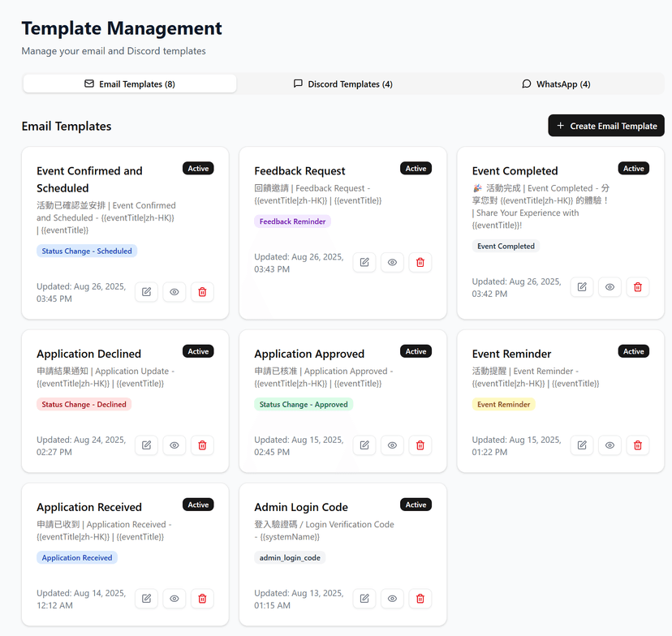Edit the Admin Login Code template
The height and width of the screenshot is (636, 672).
coord(364,598)
